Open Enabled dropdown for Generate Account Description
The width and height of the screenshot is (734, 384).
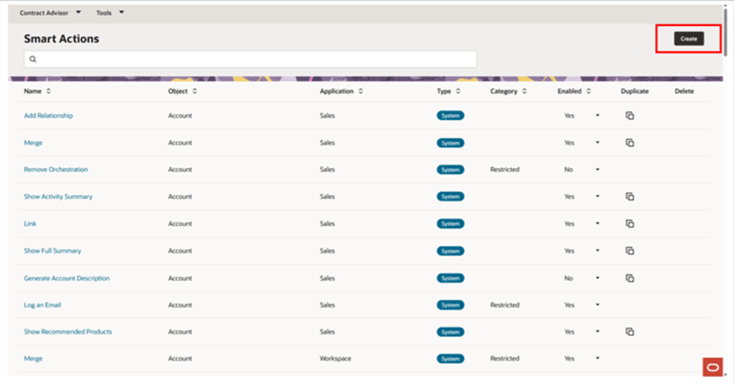coord(597,278)
